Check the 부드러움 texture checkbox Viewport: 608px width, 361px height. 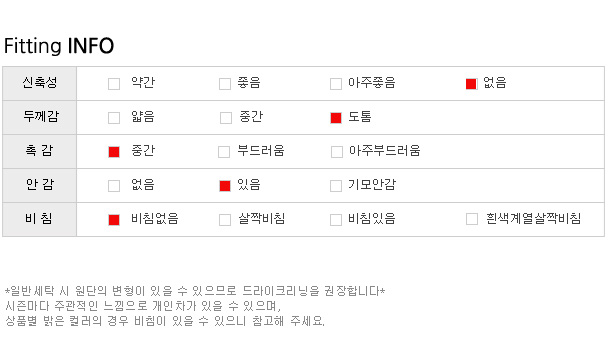coord(224,152)
